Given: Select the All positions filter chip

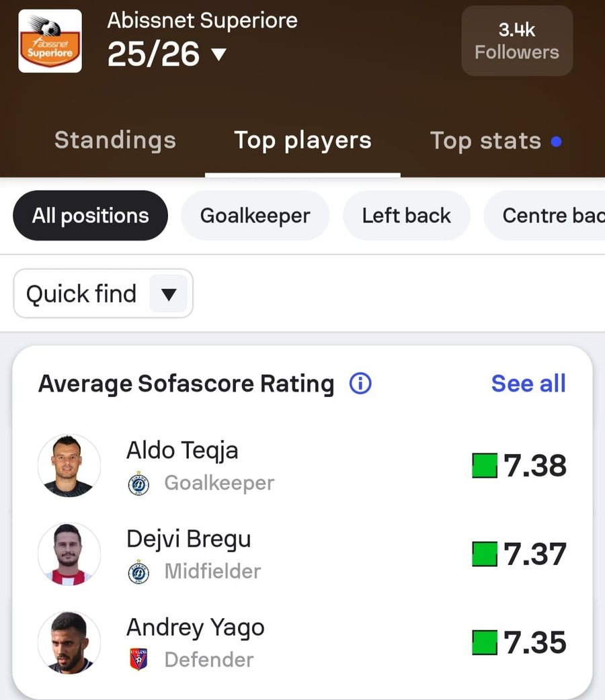Looking at the screenshot, I should [x=90, y=216].
